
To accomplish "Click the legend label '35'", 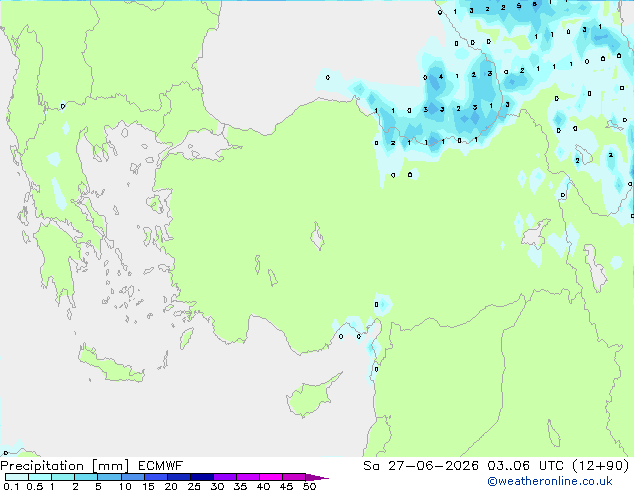I will pos(240,486).
